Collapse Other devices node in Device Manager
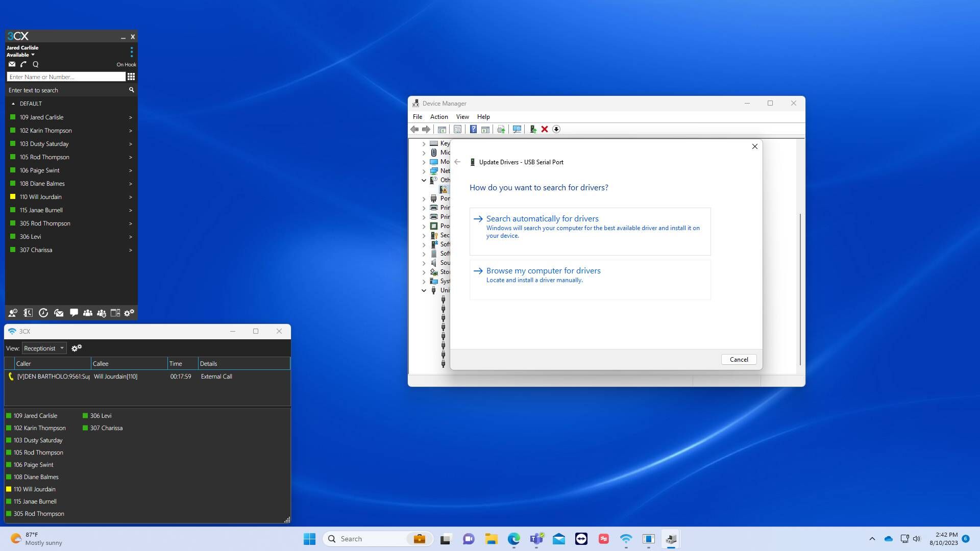The image size is (980, 551). pyautogui.click(x=424, y=180)
